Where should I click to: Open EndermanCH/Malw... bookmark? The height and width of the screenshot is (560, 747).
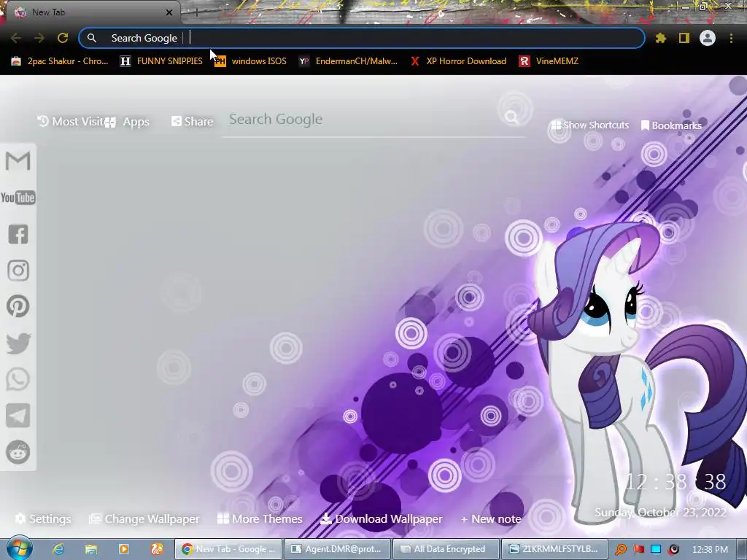tap(348, 61)
